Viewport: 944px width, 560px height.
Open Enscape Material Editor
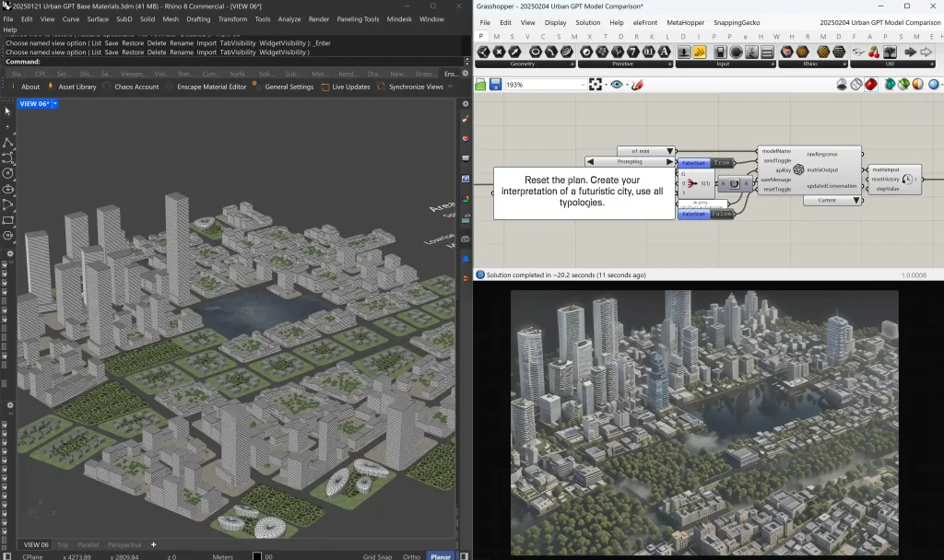211,87
